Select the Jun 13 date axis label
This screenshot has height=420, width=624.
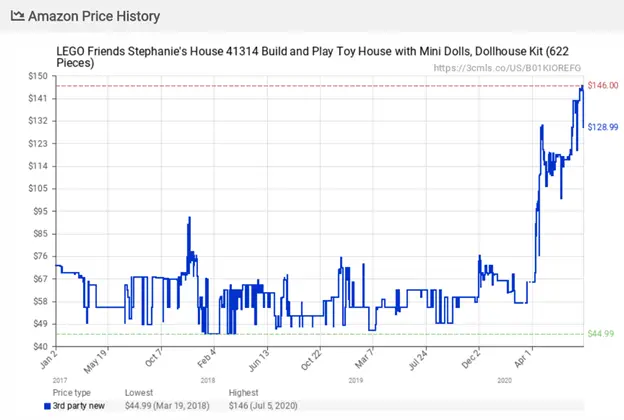click(x=259, y=360)
